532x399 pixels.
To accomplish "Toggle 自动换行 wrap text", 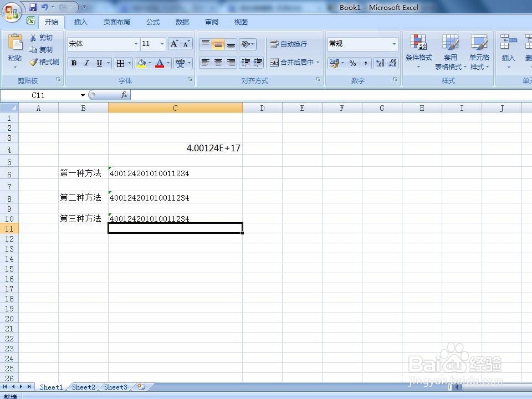I will [288, 44].
